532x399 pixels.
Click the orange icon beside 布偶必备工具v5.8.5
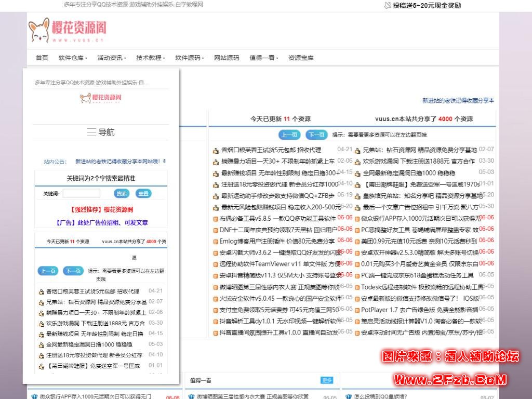coord(216,219)
